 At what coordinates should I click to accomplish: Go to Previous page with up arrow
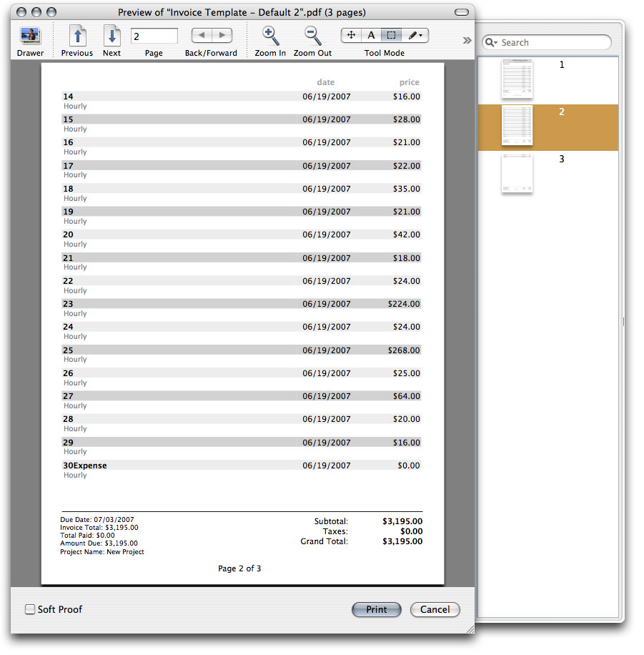click(x=78, y=36)
